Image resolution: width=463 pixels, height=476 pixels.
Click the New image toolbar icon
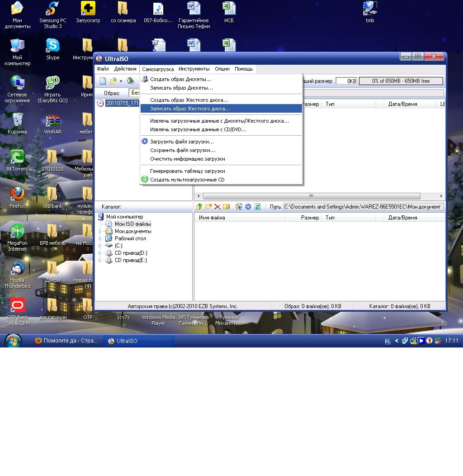[x=103, y=81]
